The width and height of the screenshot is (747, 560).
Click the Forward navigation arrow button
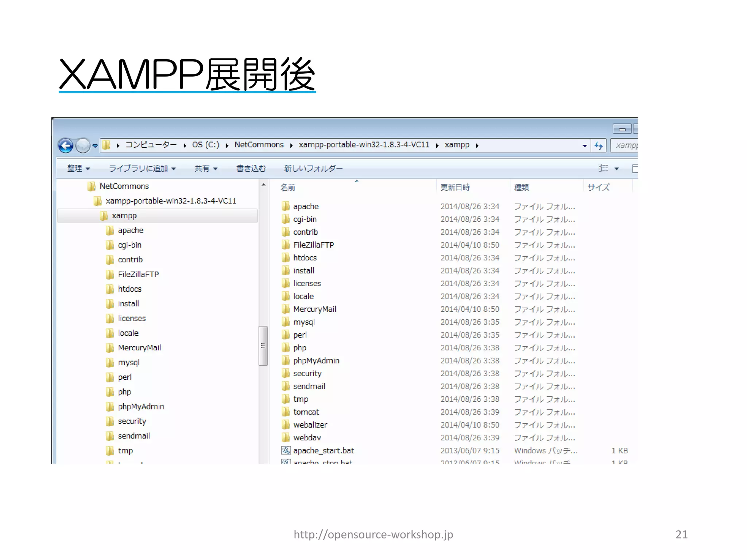tap(82, 146)
